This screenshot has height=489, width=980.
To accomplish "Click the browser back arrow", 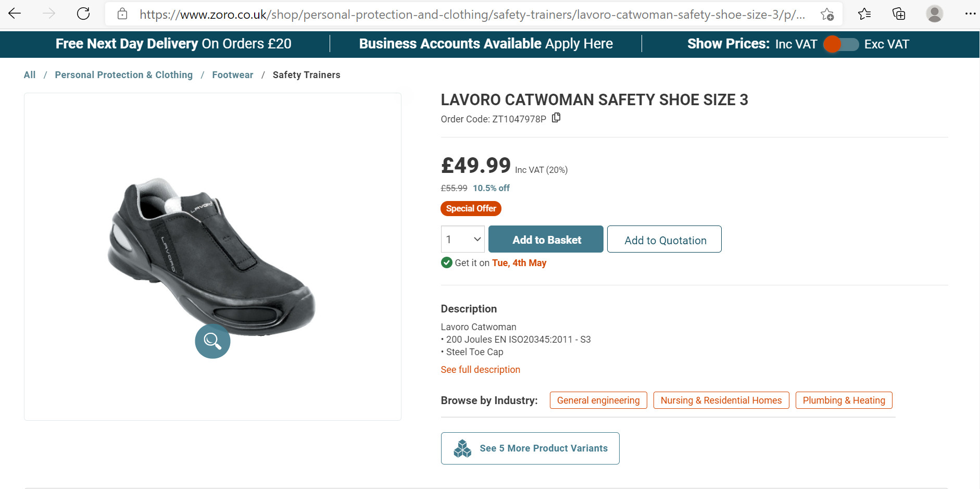I will 15,14.
